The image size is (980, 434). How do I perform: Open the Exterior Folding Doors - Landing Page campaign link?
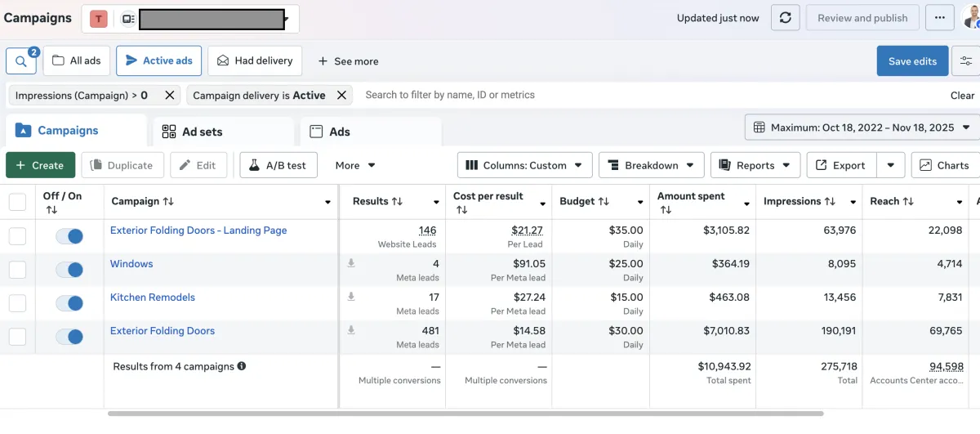click(x=198, y=230)
